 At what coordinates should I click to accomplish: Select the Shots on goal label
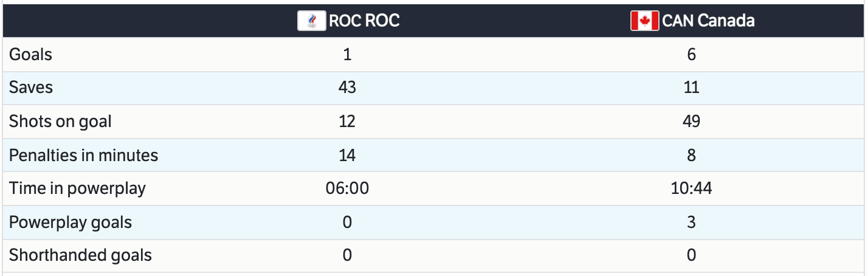click(60, 122)
